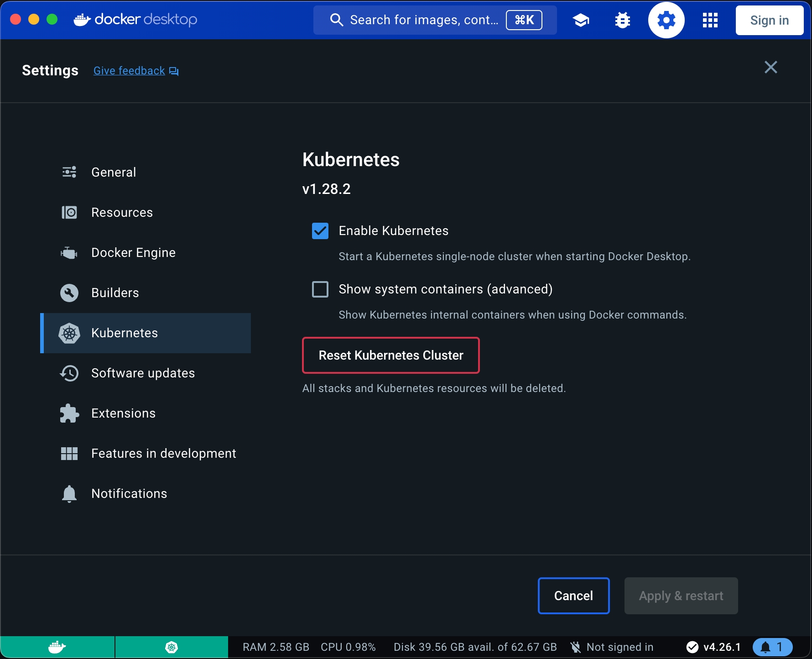The width and height of the screenshot is (812, 659).
Task: Open the apps grid icon in header
Action: pyautogui.click(x=710, y=21)
